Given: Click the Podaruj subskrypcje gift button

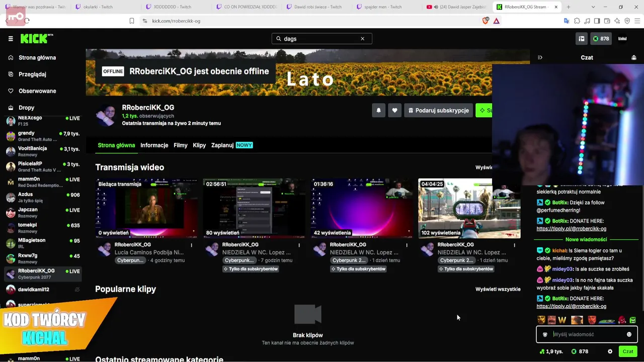Looking at the screenshot, I should click(x=439, y=111).
